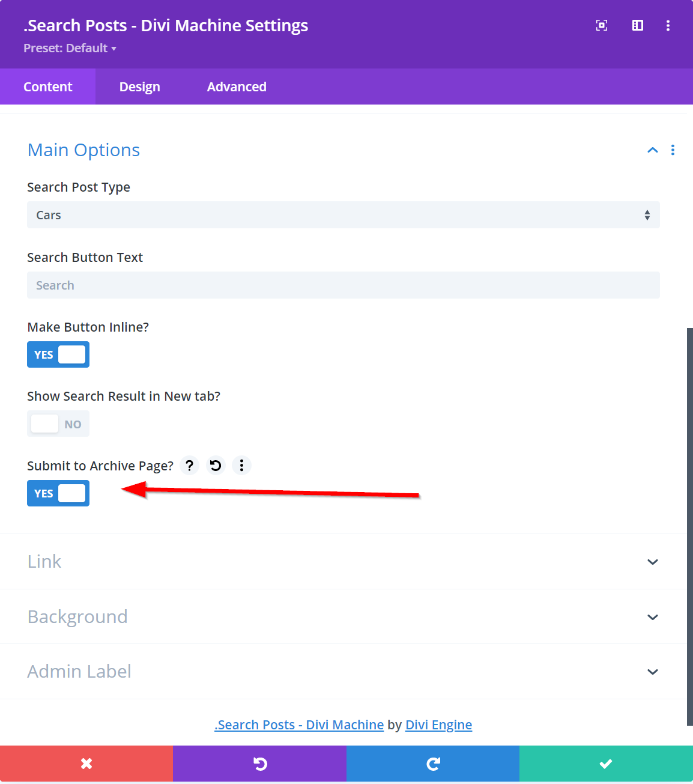Enable Show Search Result in New tab
The width and height of the screenshot is (693, 784).
58,424
